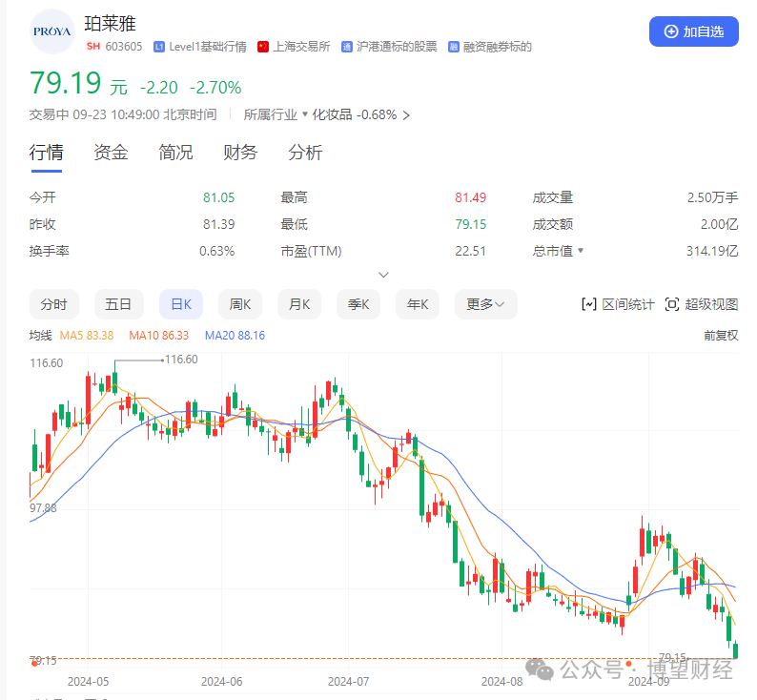The width and height of the screenshot is (757, 700).
Task: Click the 前复权 adjustment option
Action: [x=722, y=336]
